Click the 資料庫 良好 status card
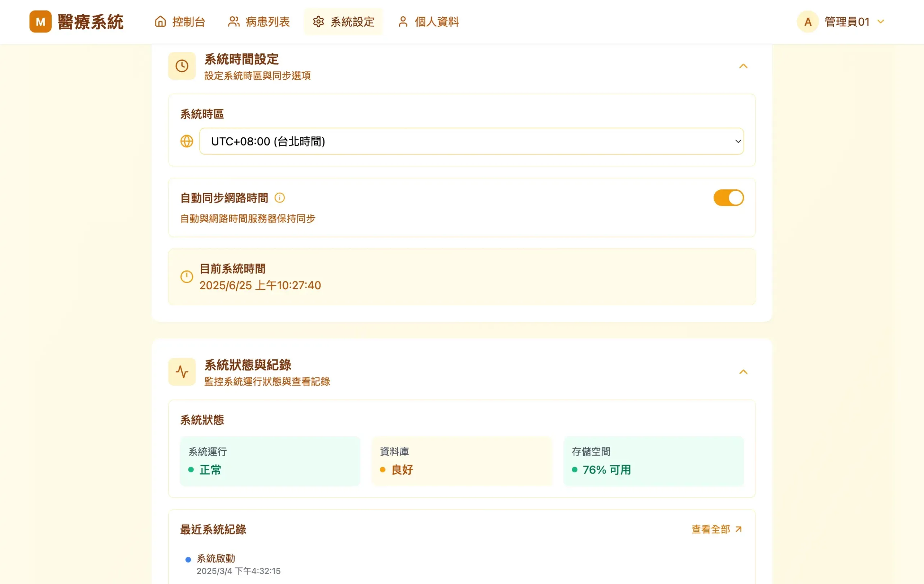Viewport: 924px width, 584px height. (x=462, y=461)
